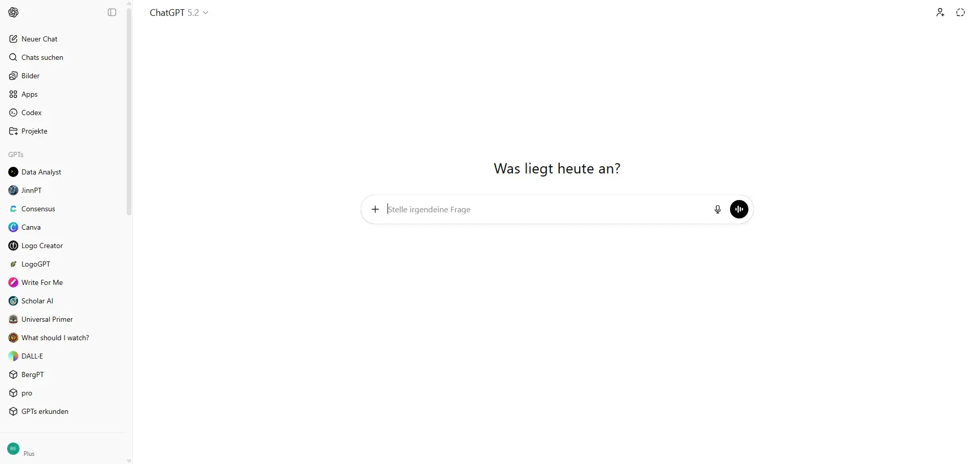Collapse the navigation panel with the sidebar toggle
Viewport: 980px width, 464px height.
click(x=111, y=12)
